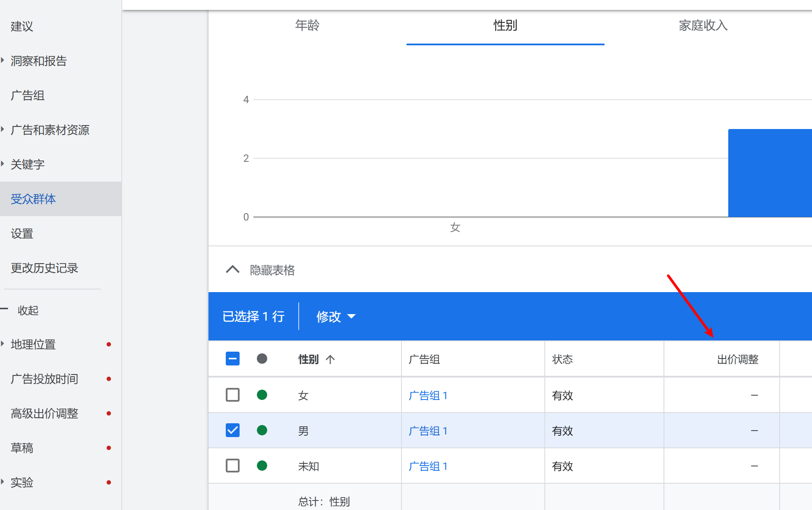Screen dimensions: 812x510
Task: Click the minus icon next to 收起
Action: [5, 309]
